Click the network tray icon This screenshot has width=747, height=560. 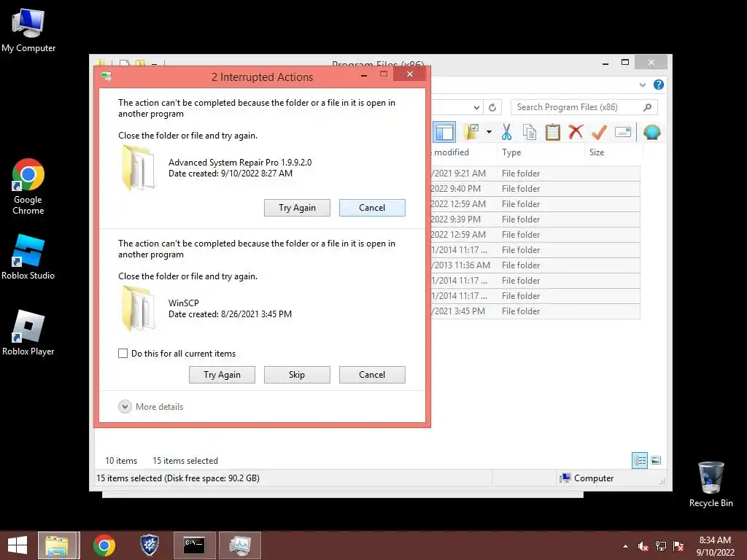point(661,546)
